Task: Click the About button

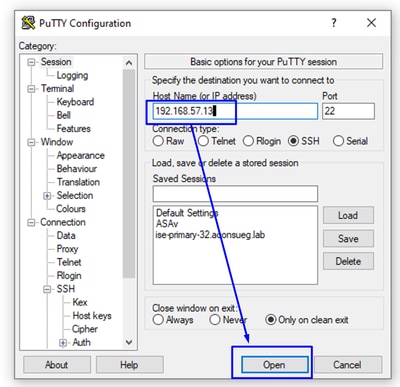Action: point(57,365)
